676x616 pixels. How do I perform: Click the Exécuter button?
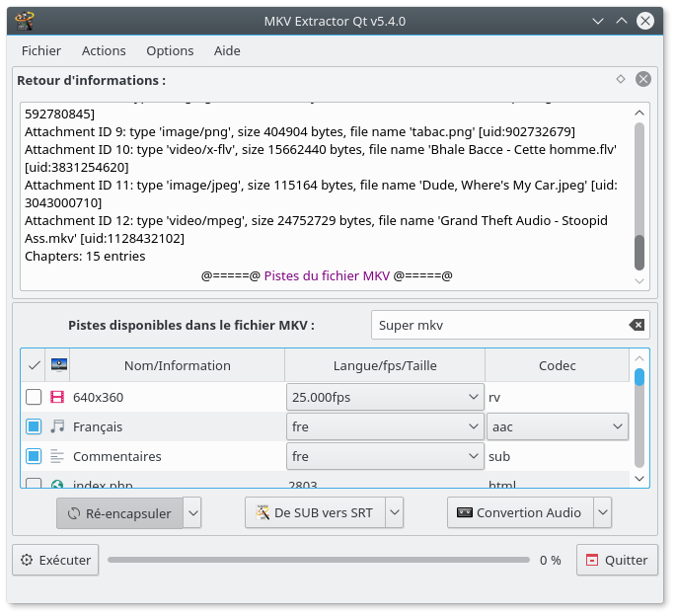(x=55, y=560)
